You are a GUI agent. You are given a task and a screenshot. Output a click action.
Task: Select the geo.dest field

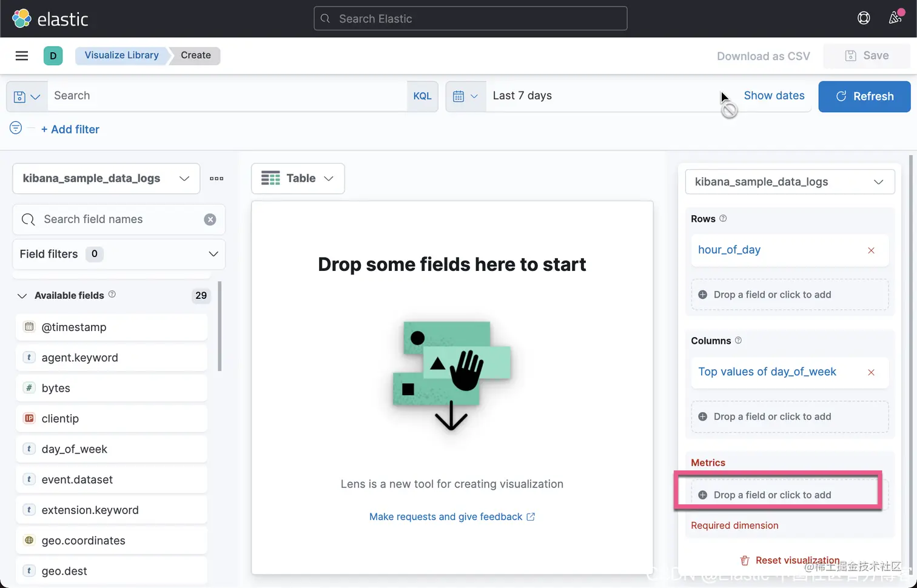[x=112, y=571]
